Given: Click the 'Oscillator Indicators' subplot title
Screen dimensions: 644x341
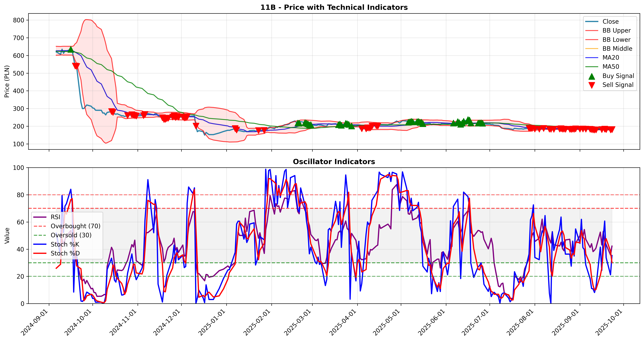Looking at the screenshot, I should pyautogui.click(x=334, y=161).
